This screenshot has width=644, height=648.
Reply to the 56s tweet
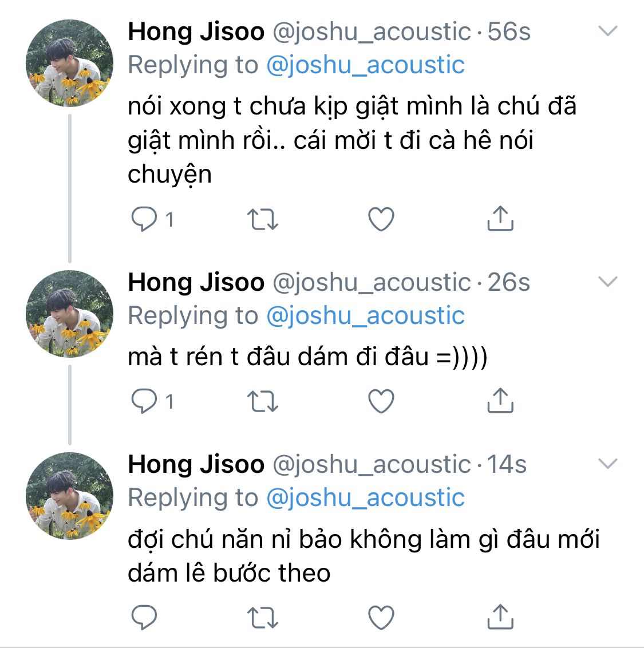(x=143, y=219)
